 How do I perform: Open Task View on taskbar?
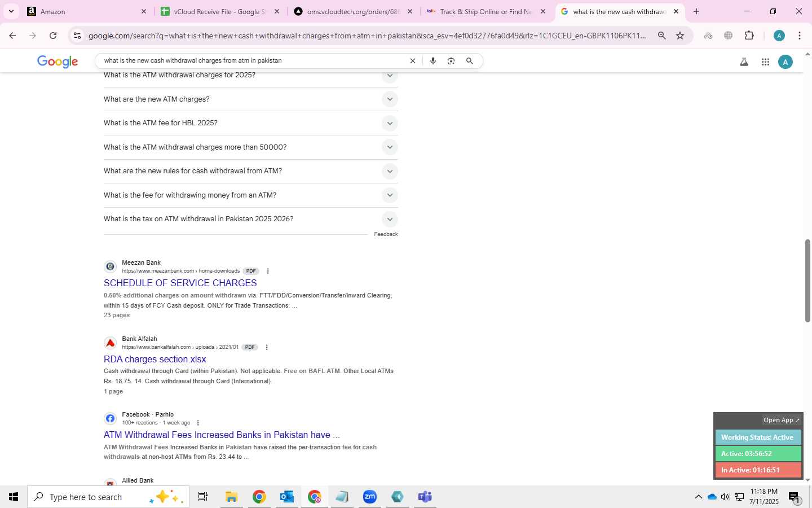(x=203, y=497)
